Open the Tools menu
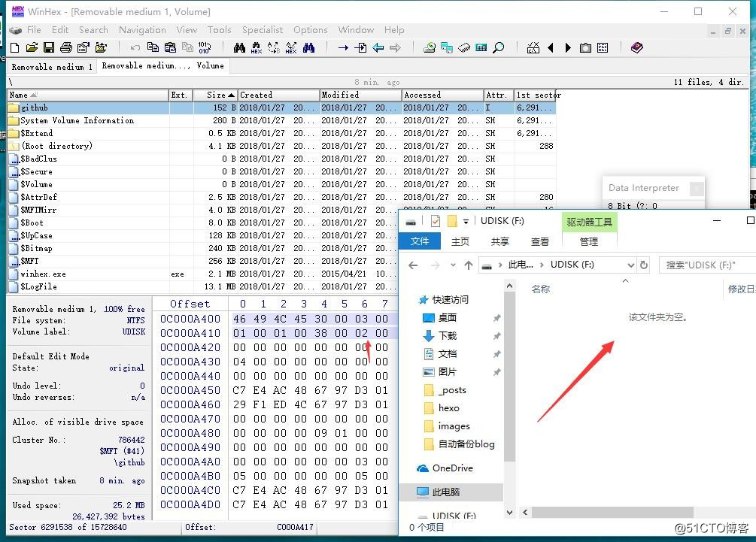The image size is (756, 542). [220, 30]
